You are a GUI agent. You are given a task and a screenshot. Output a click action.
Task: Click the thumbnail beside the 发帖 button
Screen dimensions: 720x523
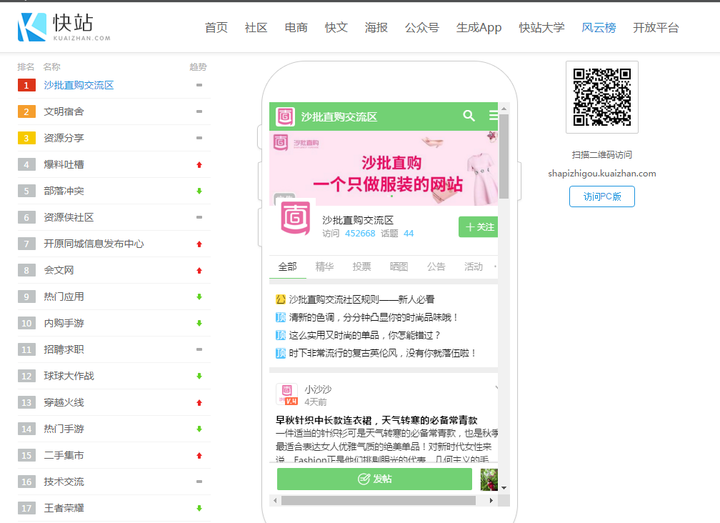click(x=489, y=479)
